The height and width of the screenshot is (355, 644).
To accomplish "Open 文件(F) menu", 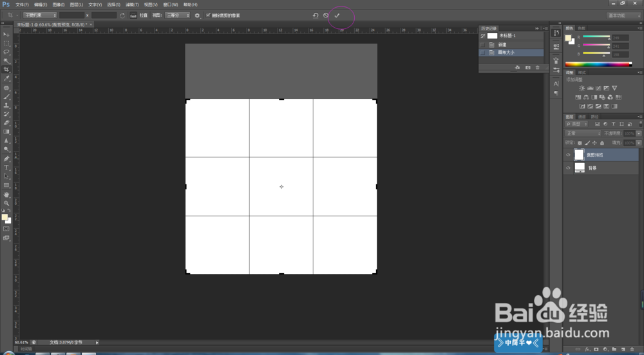I will tap(22, 5).
